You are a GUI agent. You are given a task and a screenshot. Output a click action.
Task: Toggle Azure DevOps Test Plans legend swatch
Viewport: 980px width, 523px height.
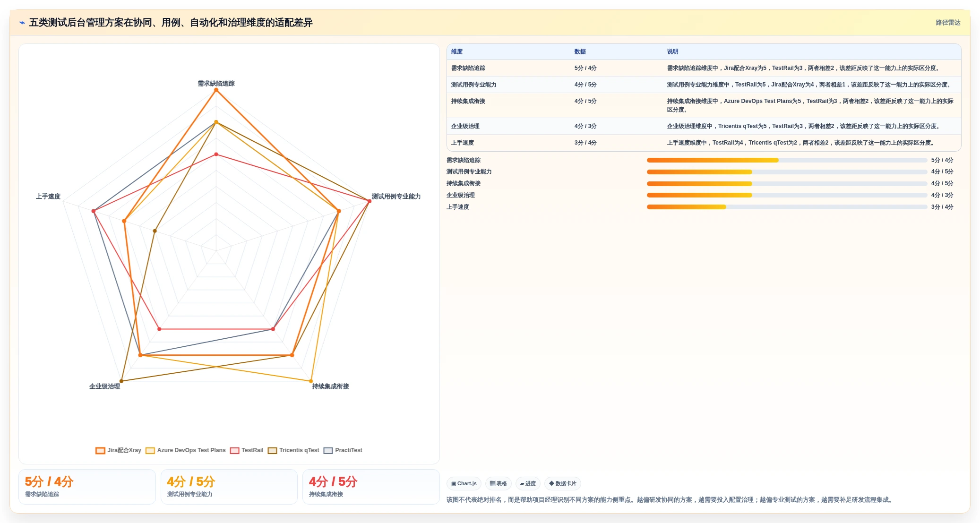[150, 450]
